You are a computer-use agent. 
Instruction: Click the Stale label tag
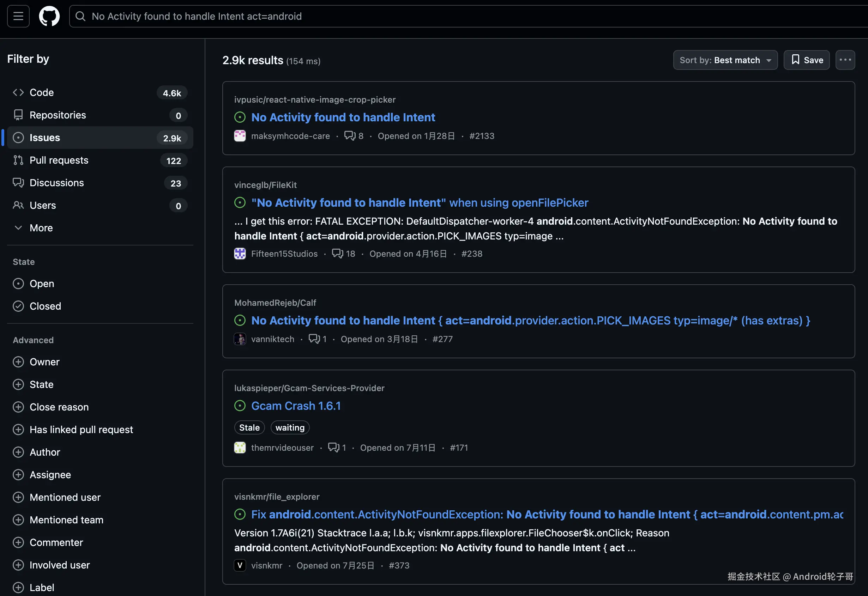(x=249, y=427)
